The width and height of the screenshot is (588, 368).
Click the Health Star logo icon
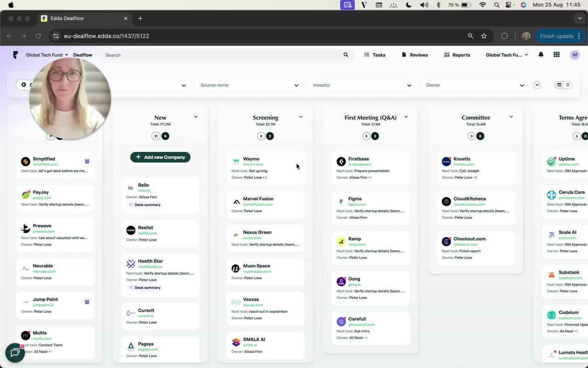click(x=131, y=264)
